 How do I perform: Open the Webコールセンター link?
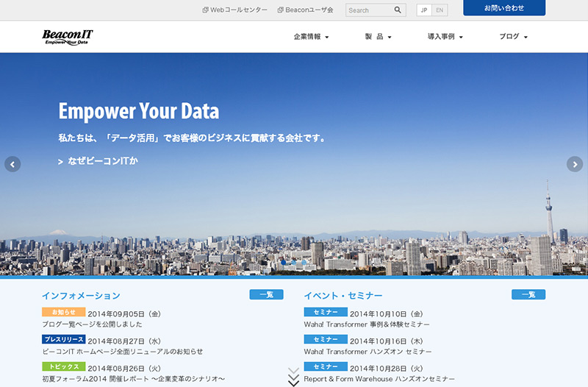(x=239, y=10)
